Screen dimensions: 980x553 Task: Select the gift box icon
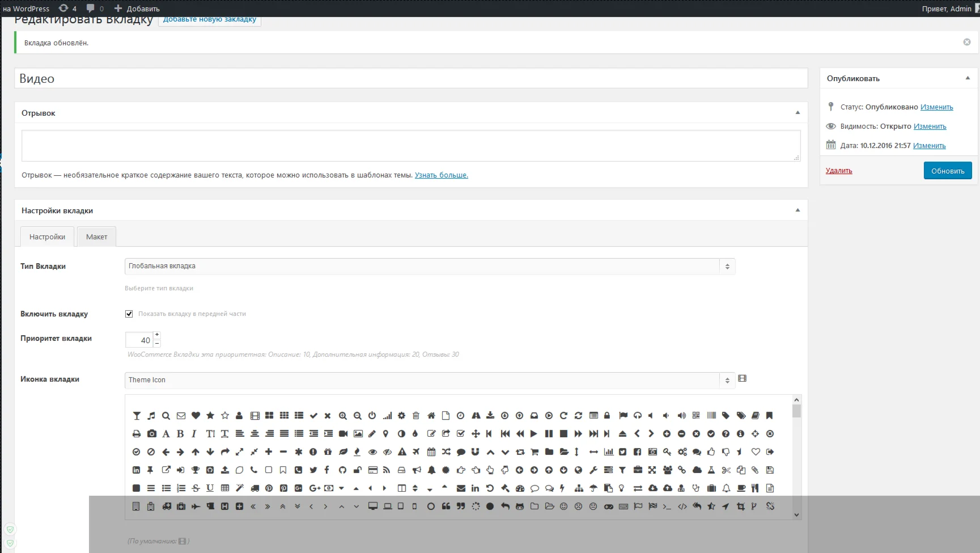point(328,452)
